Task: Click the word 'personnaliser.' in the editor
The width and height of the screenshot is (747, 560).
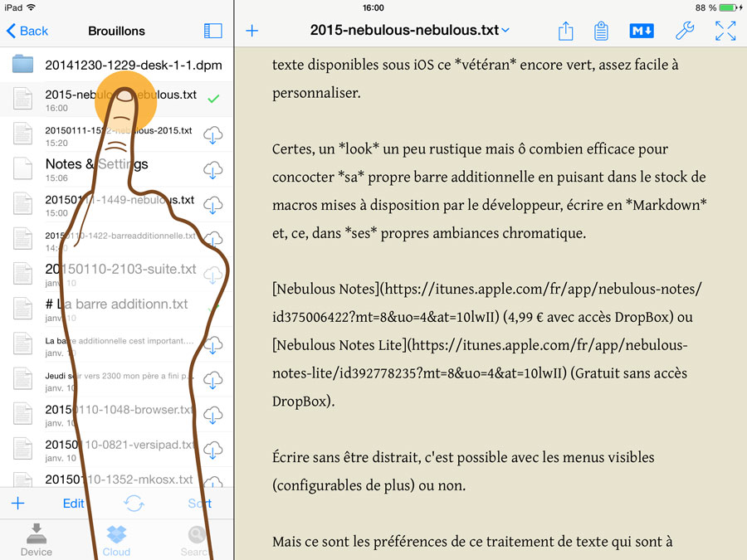Action: tap(316, 93)
